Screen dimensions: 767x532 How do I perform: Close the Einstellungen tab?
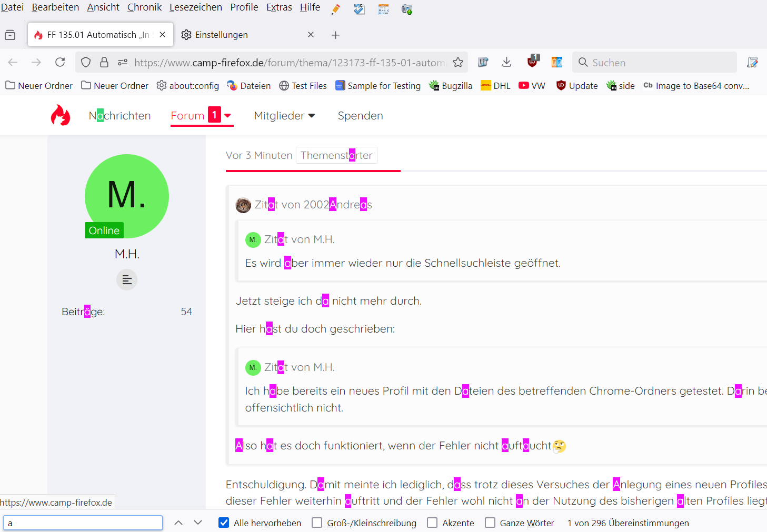click(x=311, y=35)
